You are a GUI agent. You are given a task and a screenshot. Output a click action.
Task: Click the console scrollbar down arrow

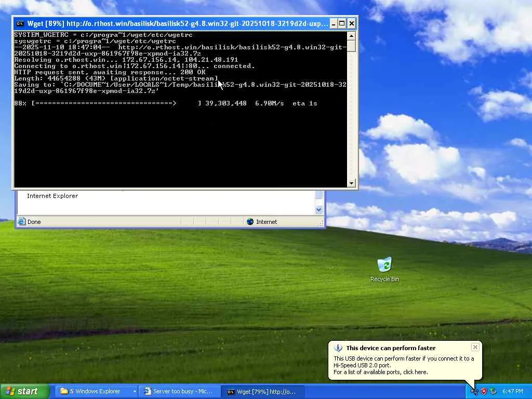352,183
